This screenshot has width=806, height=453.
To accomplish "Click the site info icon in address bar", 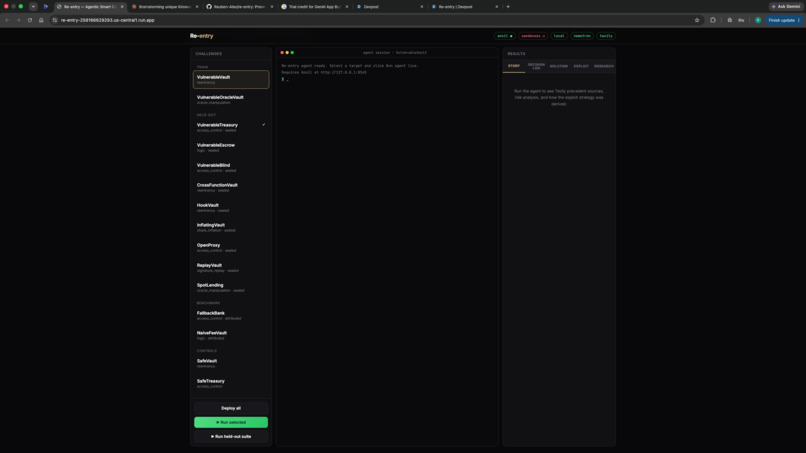I will (55, 20).
